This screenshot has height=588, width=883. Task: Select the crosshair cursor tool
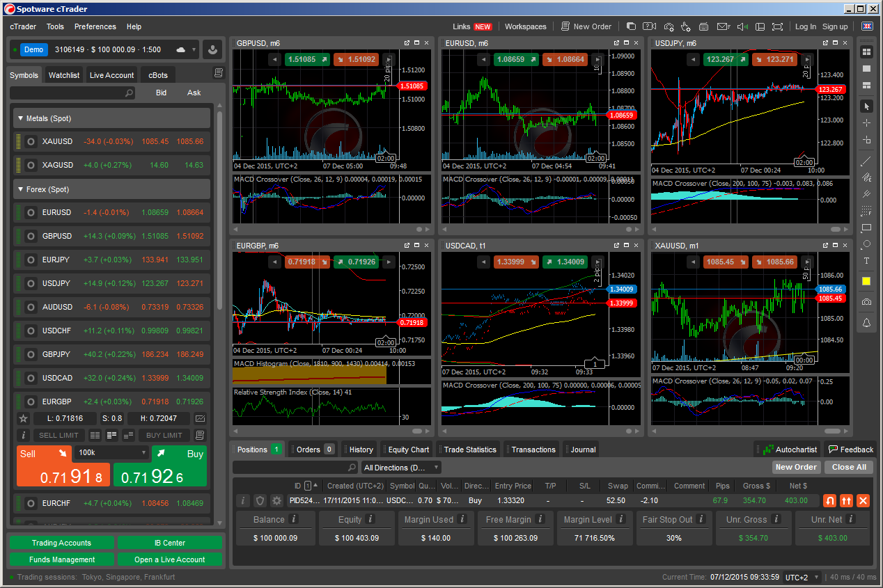pyautogui.click(x=866, y=122)
